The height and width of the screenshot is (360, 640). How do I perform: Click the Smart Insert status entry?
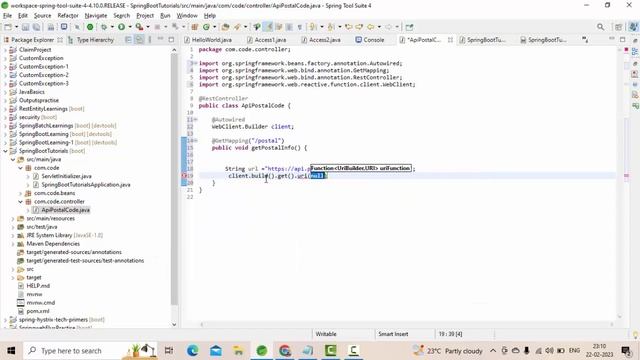pyautogui.click(x=393, y=334)
